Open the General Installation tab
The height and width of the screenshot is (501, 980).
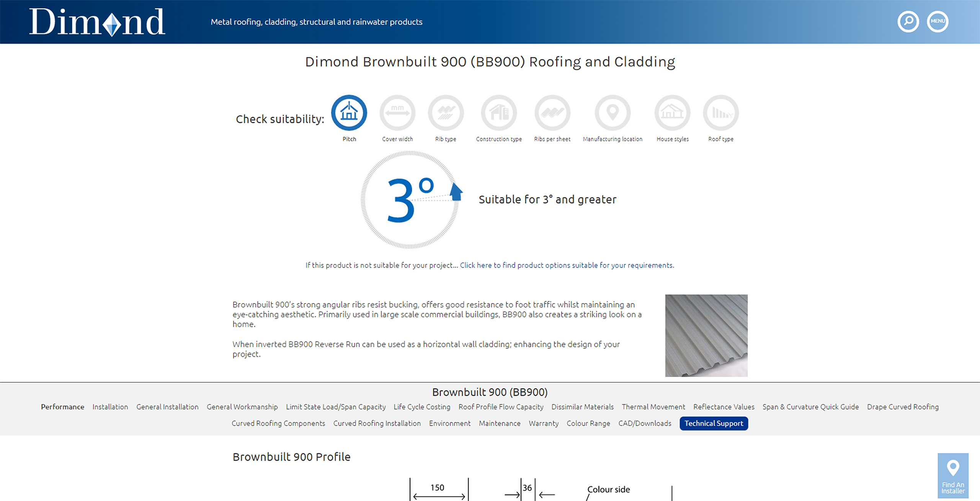[167, 407]
